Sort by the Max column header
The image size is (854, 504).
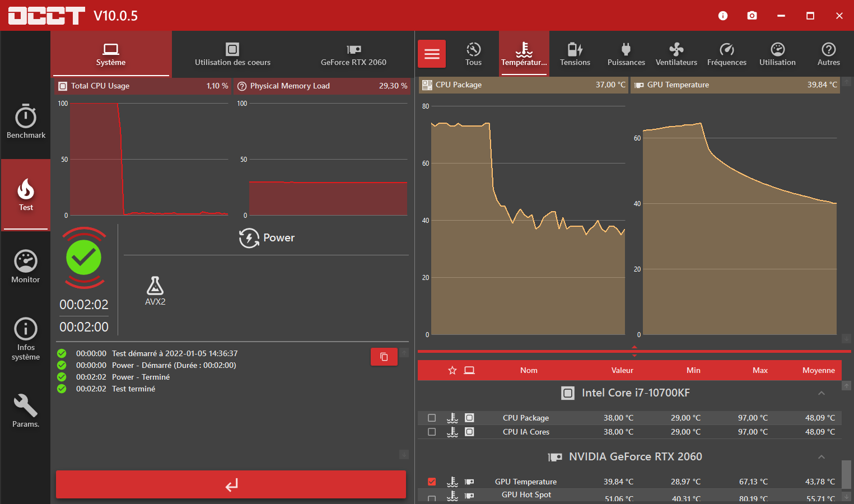pyautogui.click(x=760, y=370)
